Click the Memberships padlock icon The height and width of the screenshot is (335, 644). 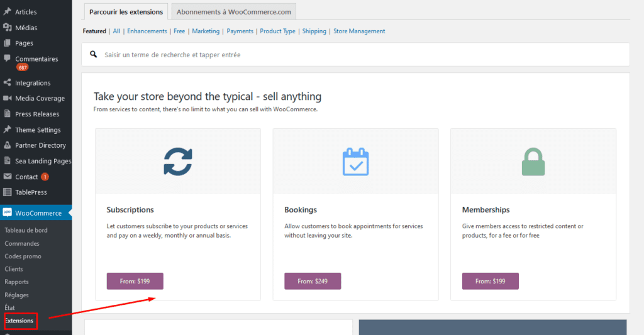533,162
